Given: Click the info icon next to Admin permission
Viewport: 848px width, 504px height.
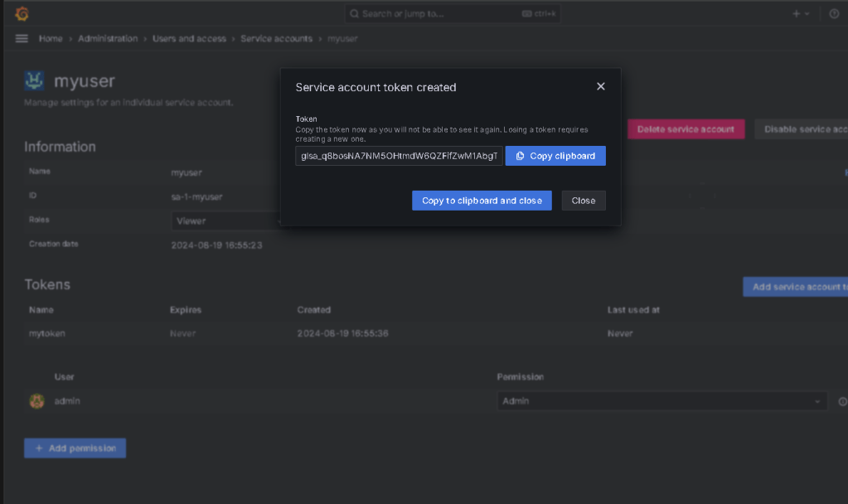Looking at the screenshot, I should click(x=842, y=401).
